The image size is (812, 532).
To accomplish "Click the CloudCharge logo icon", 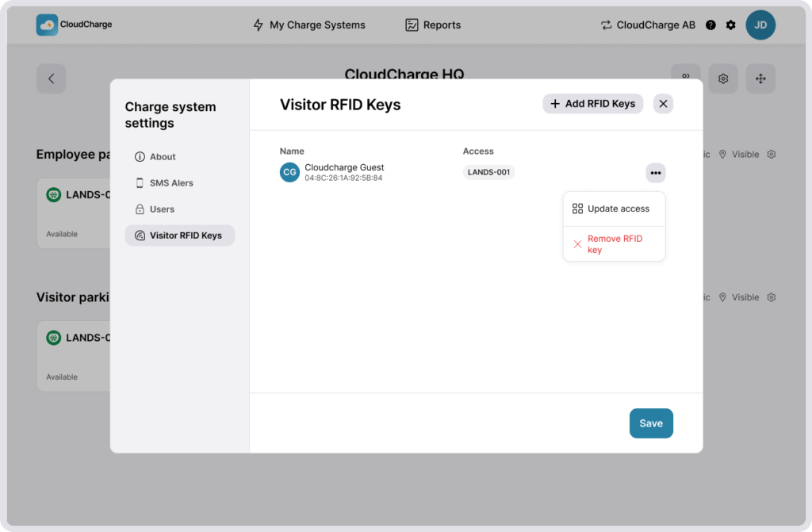I will click(47, 25).
